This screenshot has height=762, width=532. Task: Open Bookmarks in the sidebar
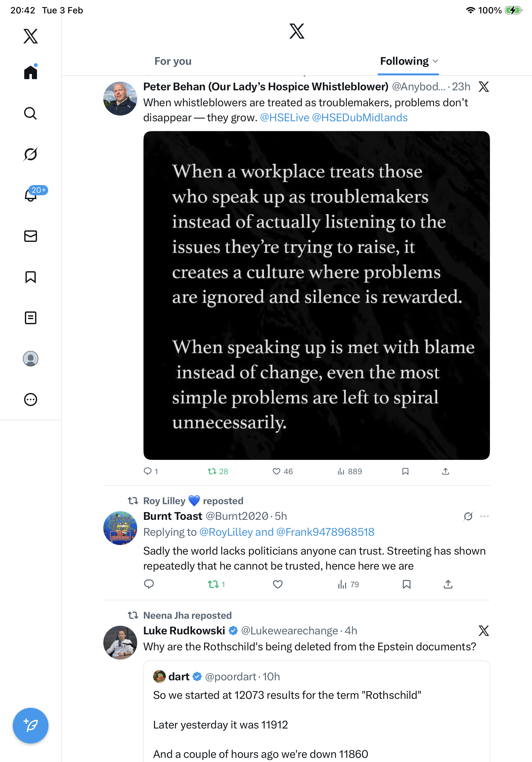[31, 277]
